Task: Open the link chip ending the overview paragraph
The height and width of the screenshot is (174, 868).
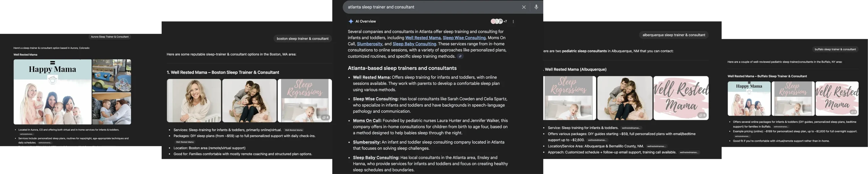Action: pos(460,57)
